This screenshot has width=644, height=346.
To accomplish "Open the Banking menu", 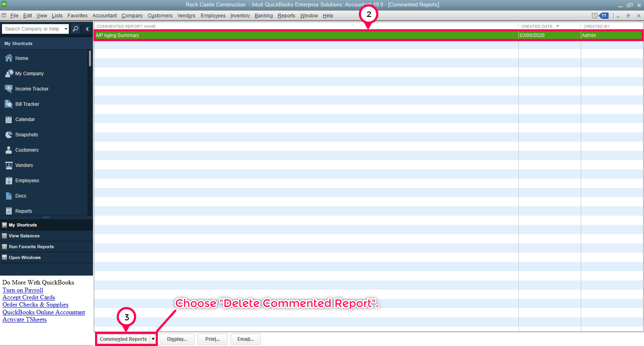I will pos(264,16).
